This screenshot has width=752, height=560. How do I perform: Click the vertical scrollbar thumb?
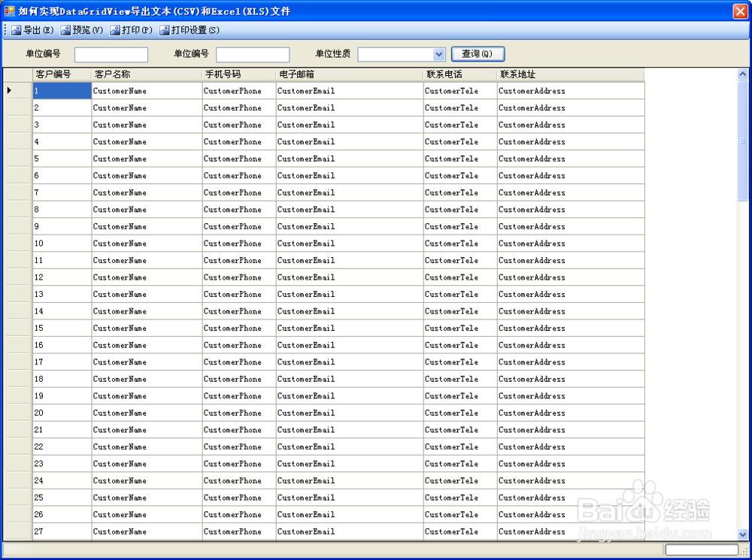click(742, 141)
